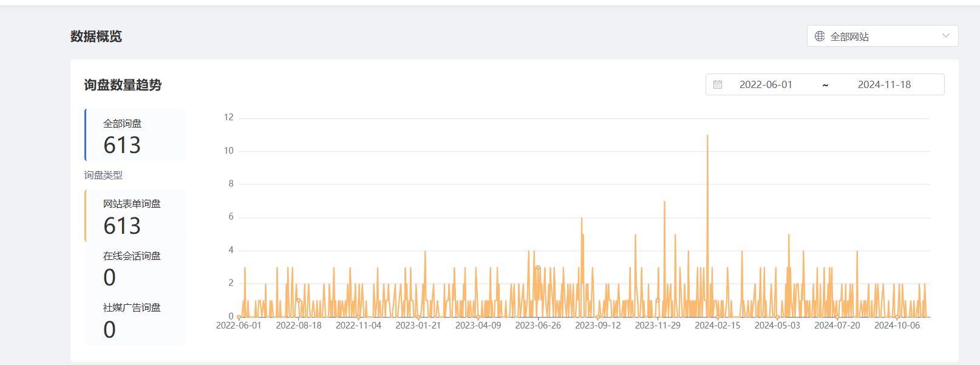This screenshot has width=980, height=365.
Task: Click the 2023-06-26 x-axis label
Action: click(538, 326)
